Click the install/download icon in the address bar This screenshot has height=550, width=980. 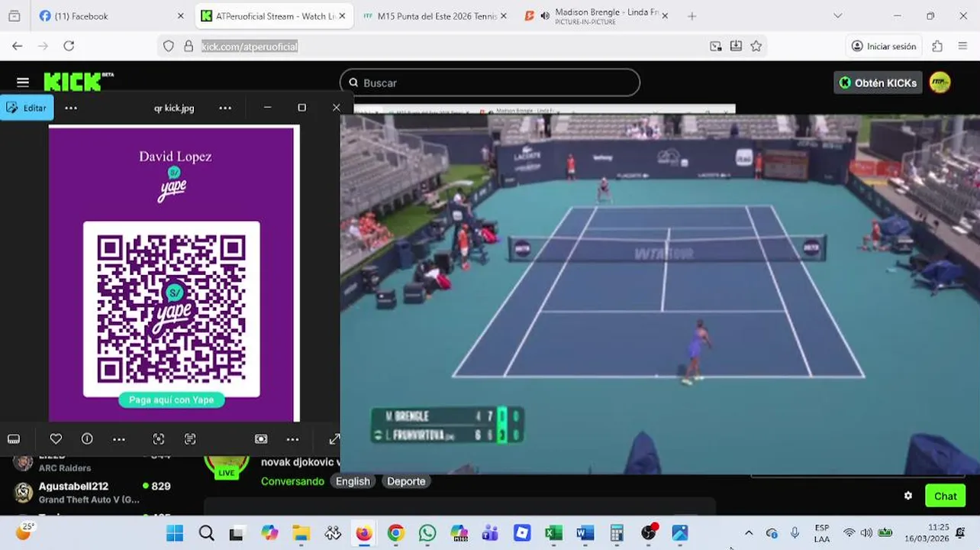click(x=736, y=46)
